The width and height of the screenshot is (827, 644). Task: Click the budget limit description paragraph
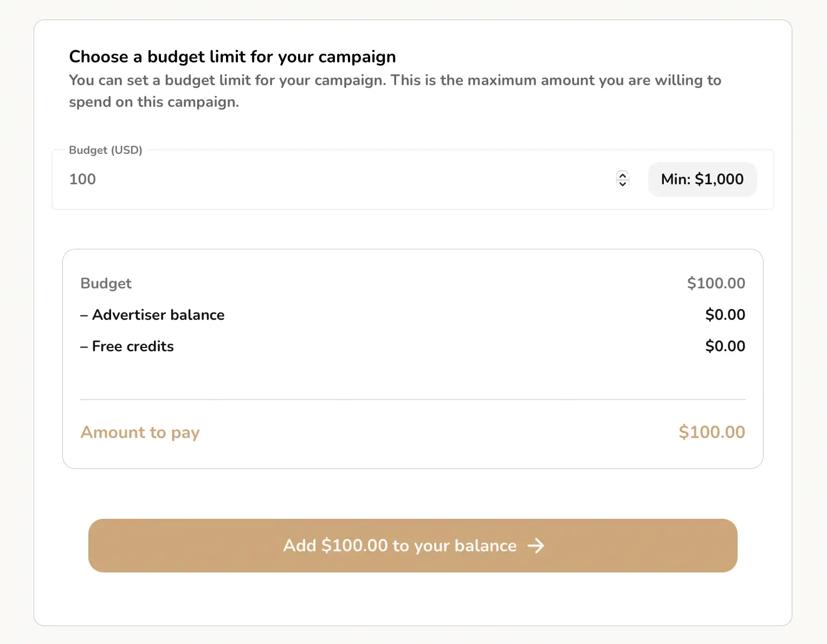pyautogui.click(x=395, y=91)
